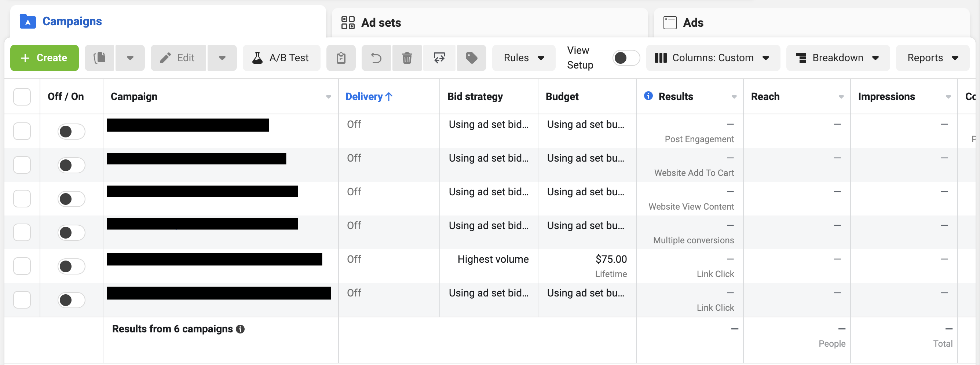Click the trash delete icon

click(x=407, y=58)
